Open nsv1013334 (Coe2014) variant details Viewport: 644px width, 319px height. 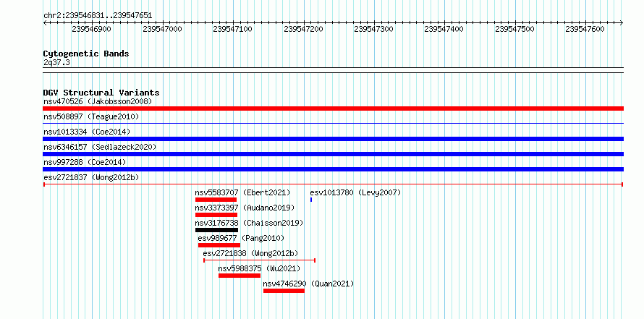pos(87,132)
